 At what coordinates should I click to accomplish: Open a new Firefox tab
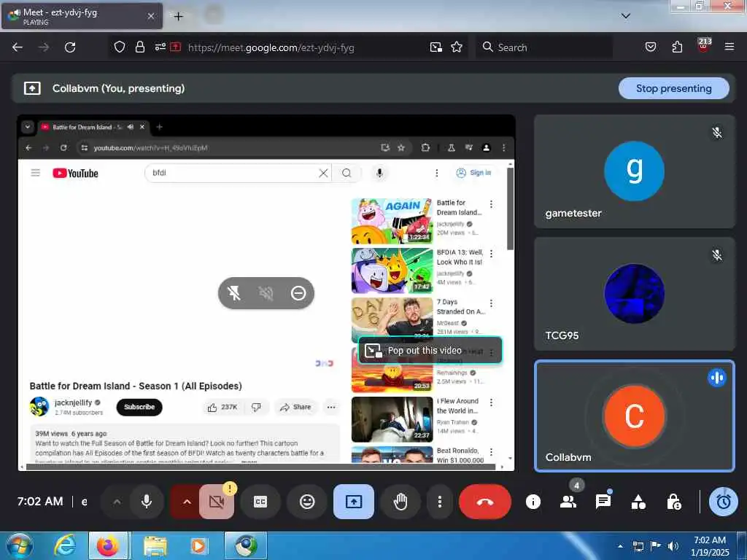coord(178,16)
